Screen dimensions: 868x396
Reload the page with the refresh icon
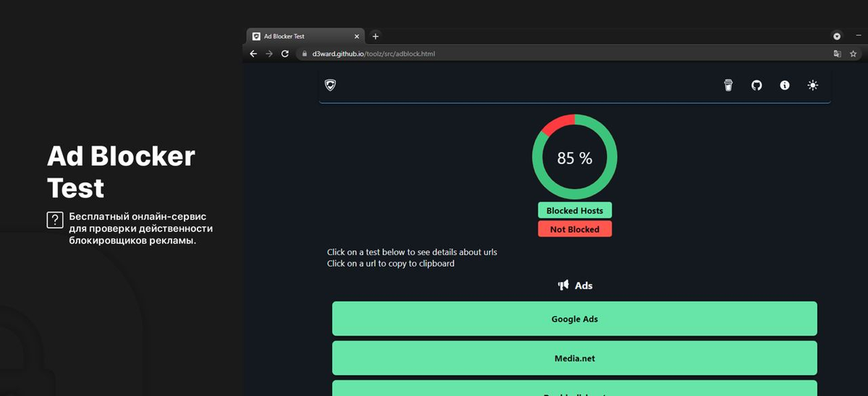tap(285, 53)
